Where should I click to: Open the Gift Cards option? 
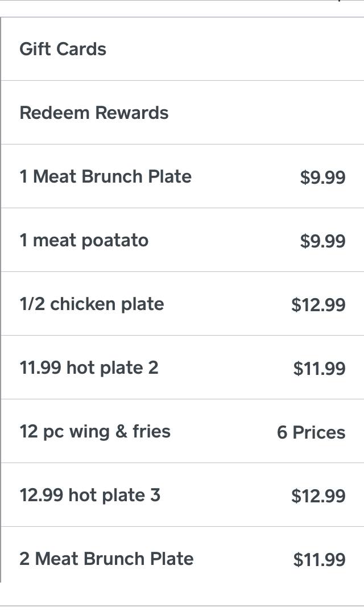pyautogui.click(x=182, y=49)
